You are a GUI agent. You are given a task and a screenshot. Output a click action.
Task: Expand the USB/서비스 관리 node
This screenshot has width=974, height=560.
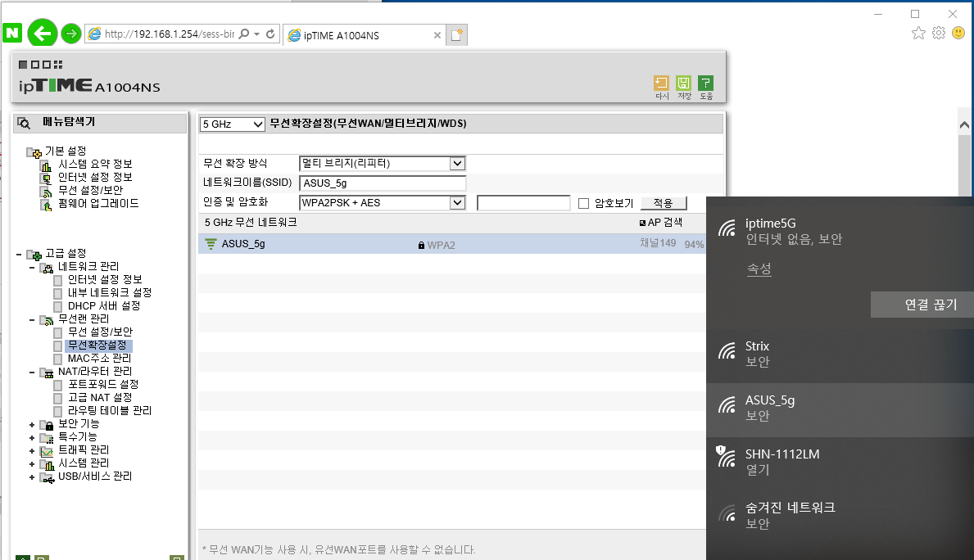(32, 476)
